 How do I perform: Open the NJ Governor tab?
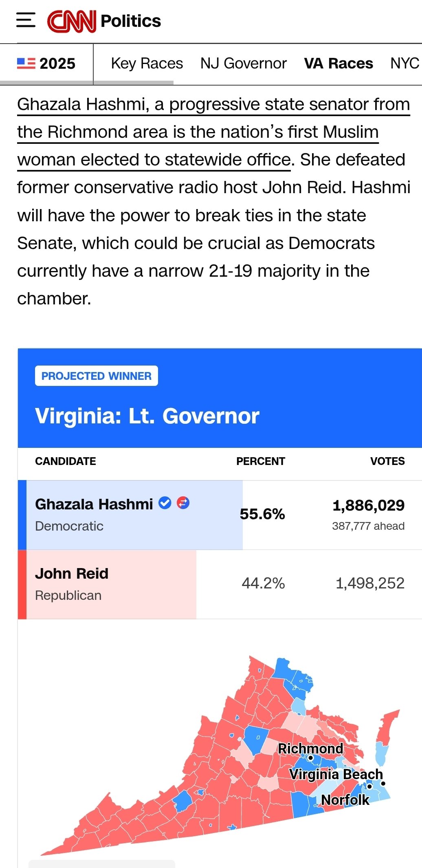(243, 64)
